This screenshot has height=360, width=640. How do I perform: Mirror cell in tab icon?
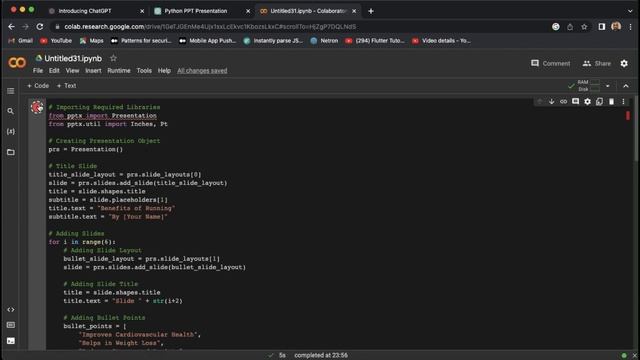(x=599, y=102)
